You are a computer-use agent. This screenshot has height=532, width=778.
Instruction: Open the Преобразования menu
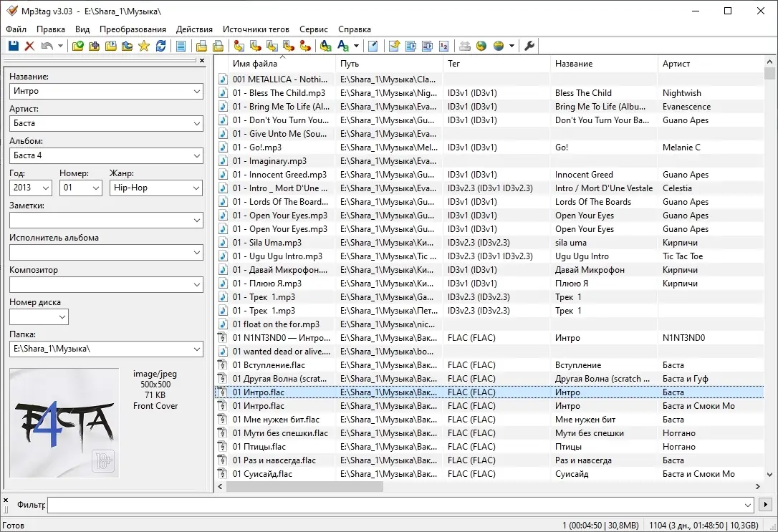click(x=133, y=29)
